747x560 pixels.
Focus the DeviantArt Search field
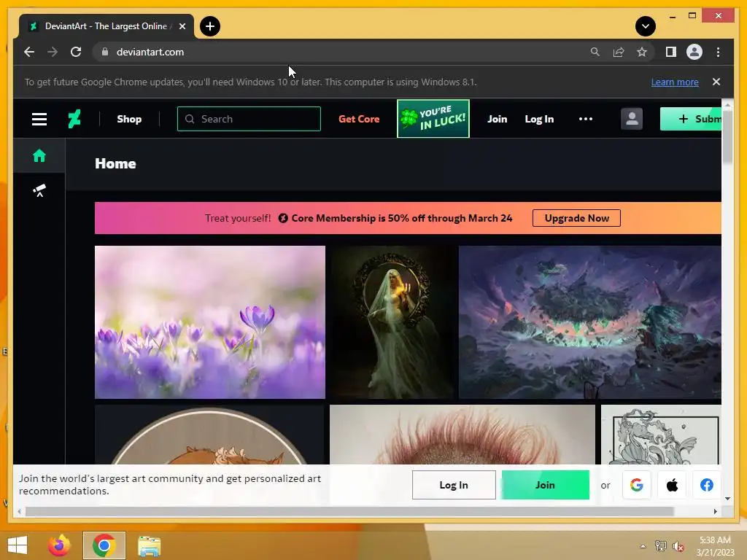click(249, 119)
